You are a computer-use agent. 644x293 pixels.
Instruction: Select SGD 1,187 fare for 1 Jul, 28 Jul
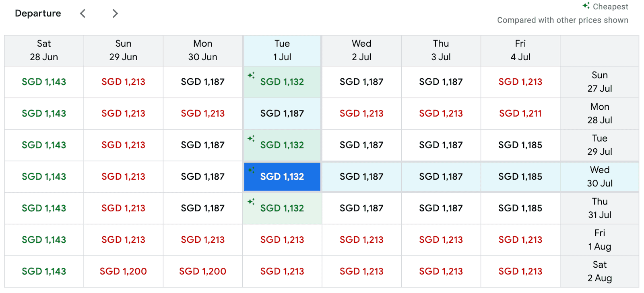[x=282, y=113]
